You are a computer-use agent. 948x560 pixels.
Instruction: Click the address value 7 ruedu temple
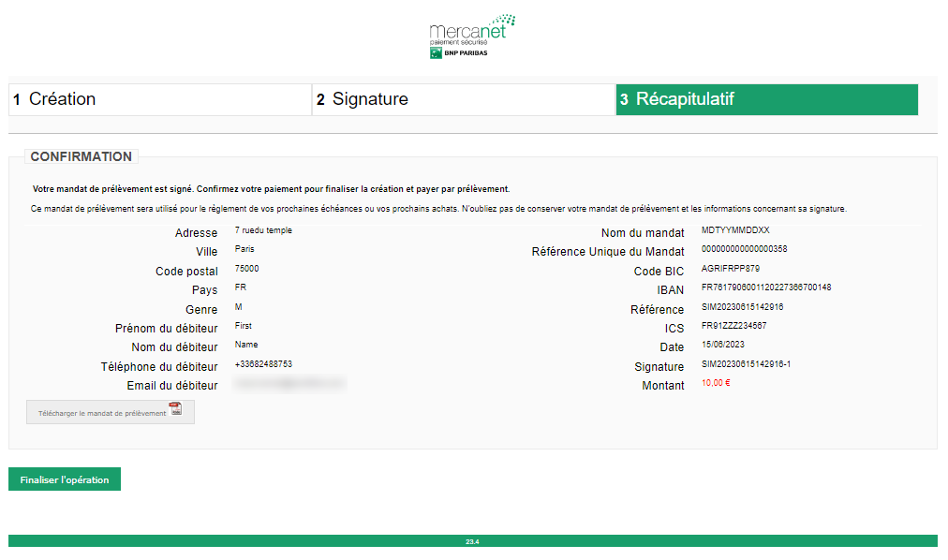point(263,230)
